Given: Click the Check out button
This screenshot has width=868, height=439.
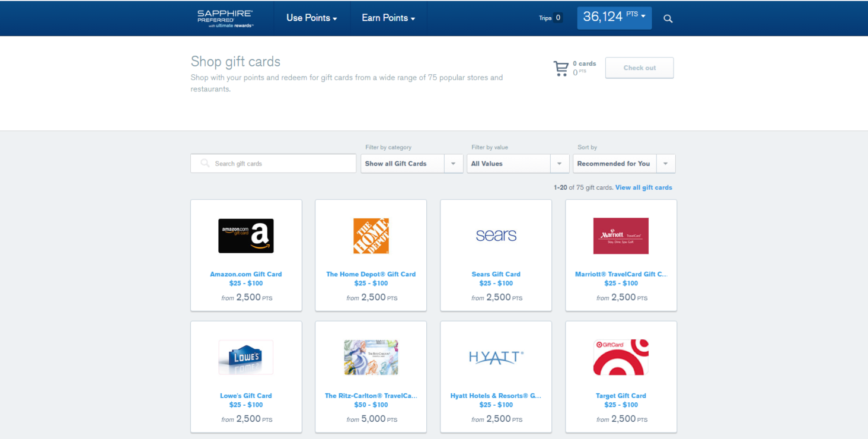Looking at the screenshot, I should (639, 68).
